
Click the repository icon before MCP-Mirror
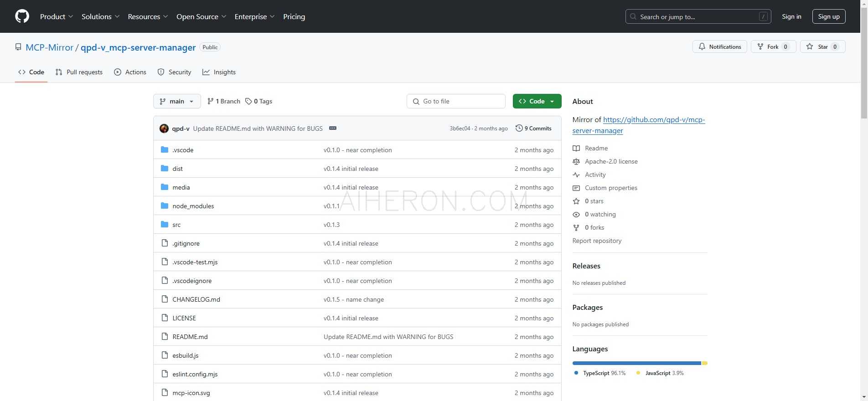(18, 47)
